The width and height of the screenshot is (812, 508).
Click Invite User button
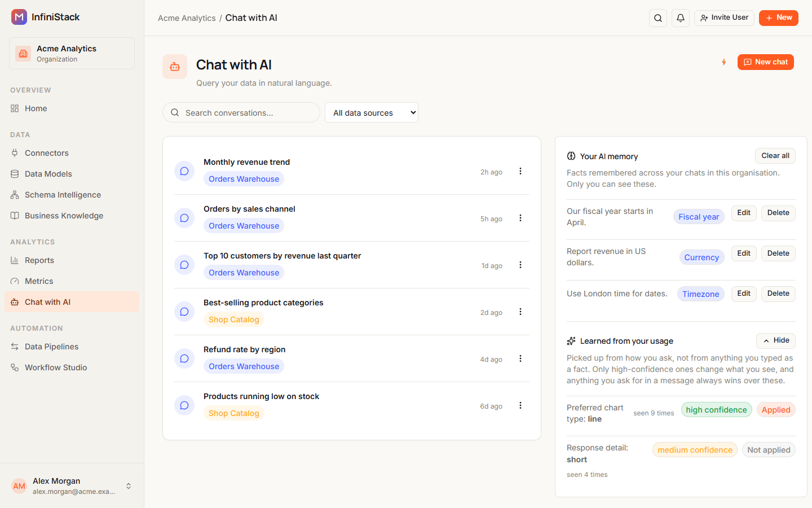pyautogui.click(x=724, y=18)
